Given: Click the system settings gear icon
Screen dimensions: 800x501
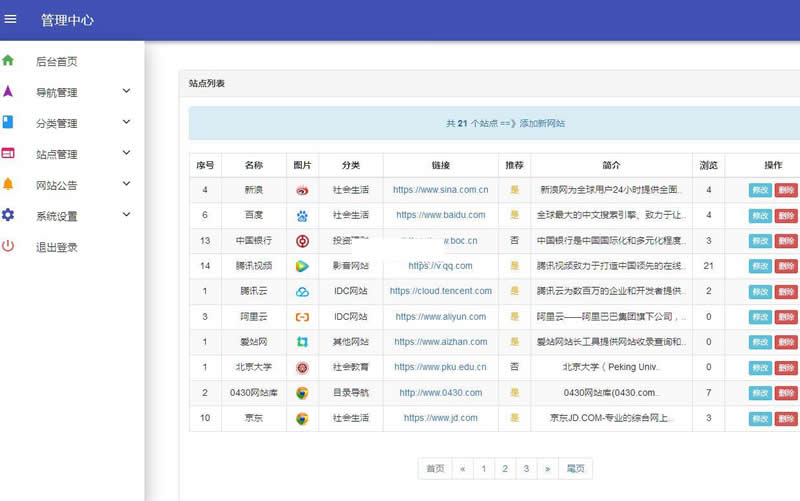Looking at the screenshot, I should point(8,215).
